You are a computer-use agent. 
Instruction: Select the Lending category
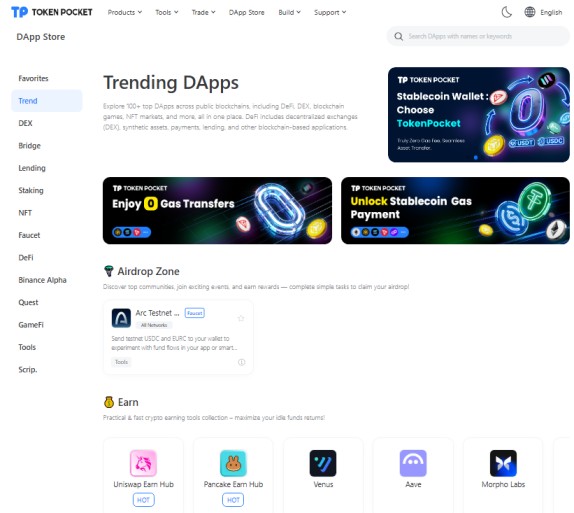point(32,168)
